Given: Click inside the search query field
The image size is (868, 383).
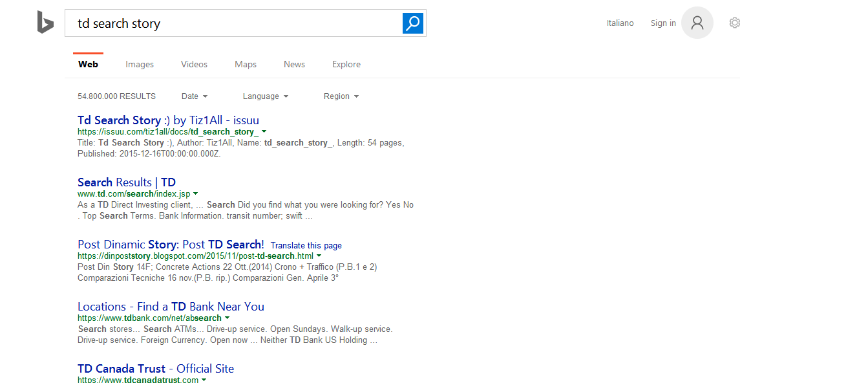Looking at the screenshot, I should coord(233,23).
